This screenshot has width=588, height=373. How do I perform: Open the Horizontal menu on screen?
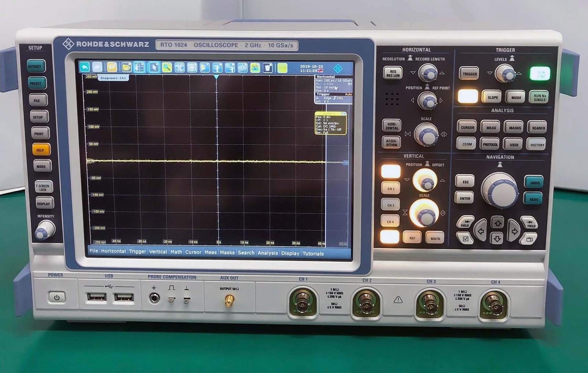[x=113, y=251]
